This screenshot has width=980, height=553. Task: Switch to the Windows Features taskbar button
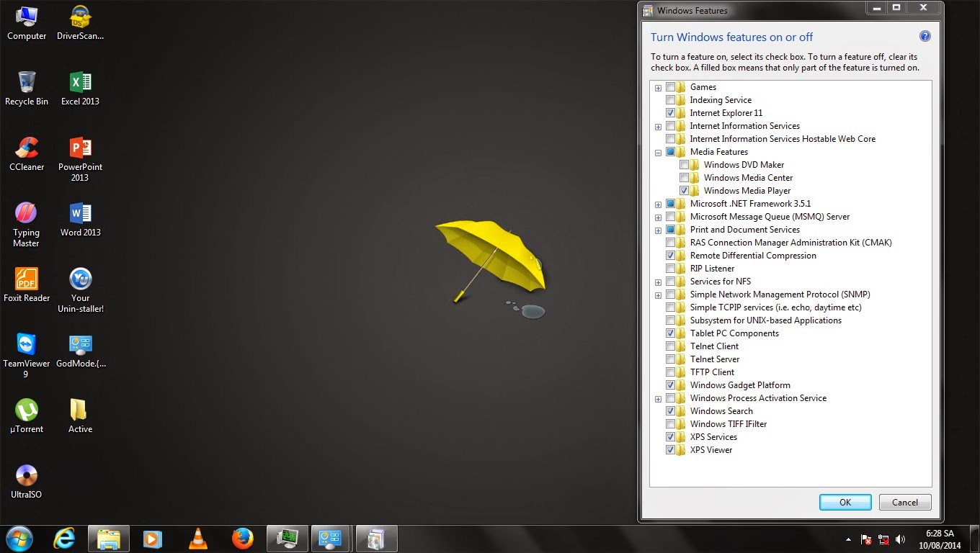[x=376, y=539]
